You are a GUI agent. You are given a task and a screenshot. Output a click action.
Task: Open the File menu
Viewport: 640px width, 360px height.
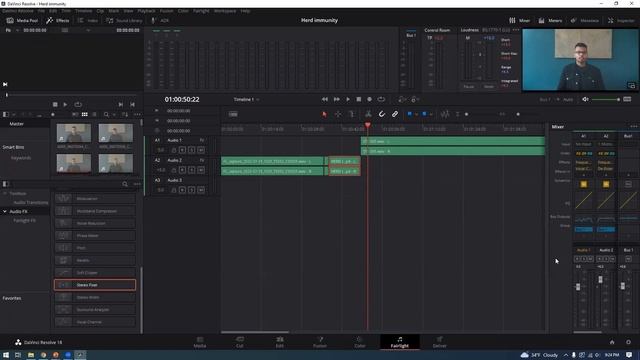tap(41, 11)
